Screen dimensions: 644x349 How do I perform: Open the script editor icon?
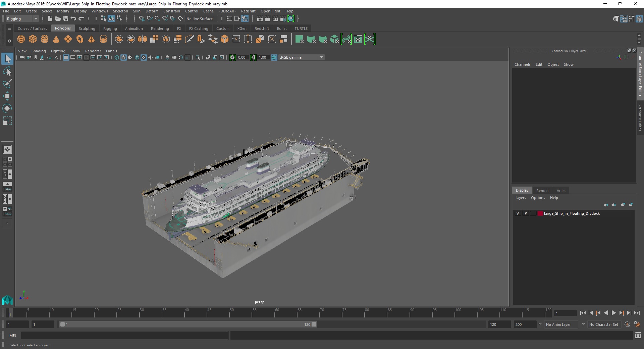coord(638,335)
